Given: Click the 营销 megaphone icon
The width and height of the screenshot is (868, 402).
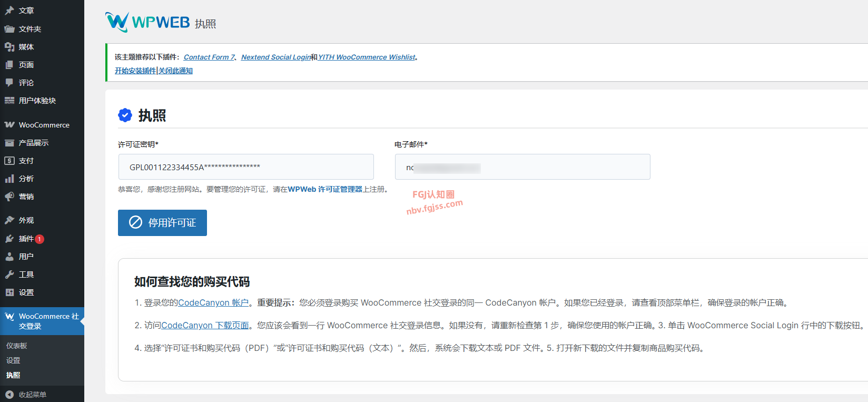Looking at the screenshot, I should 9,197.
